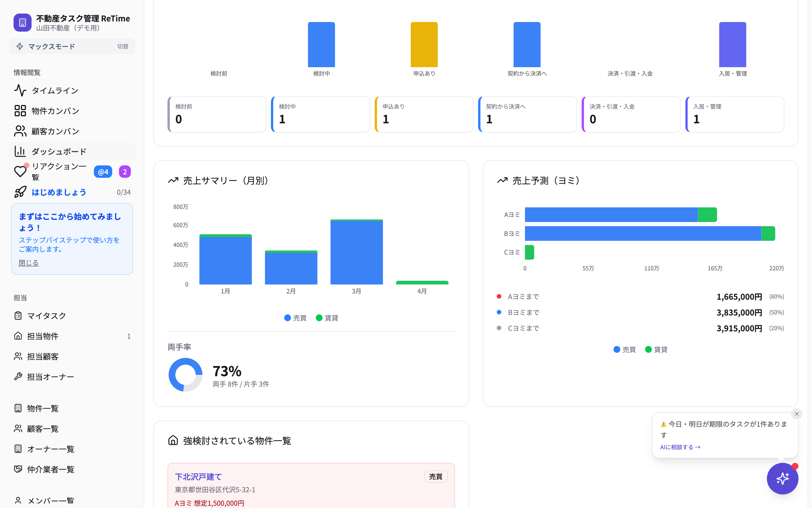812x508 pixels.
Task: Click the オーナー一覧 building icon
Action: (18, 449)
